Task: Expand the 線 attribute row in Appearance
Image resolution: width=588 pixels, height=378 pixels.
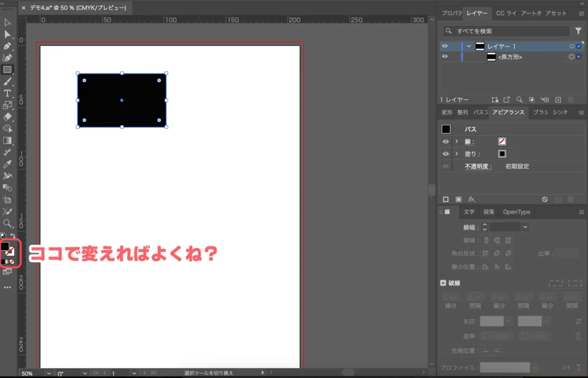Action: (x=457, y=141)
